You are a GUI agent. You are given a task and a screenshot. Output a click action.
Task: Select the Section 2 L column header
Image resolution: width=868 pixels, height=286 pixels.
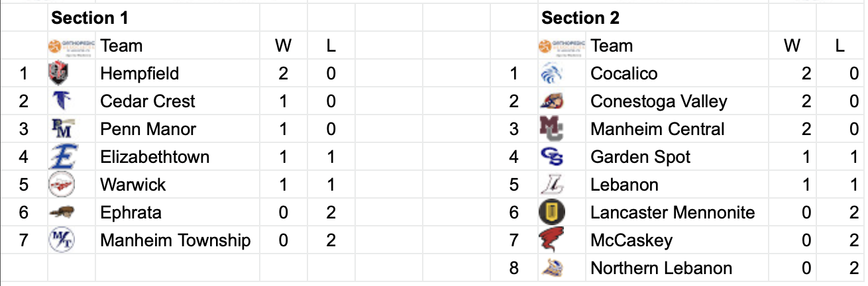point(840,46)
